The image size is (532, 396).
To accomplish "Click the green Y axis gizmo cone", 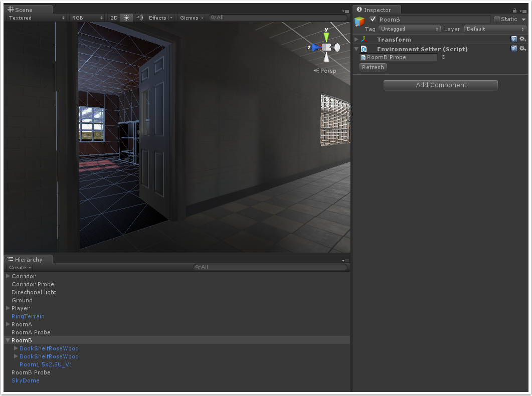I will point(326,37).
